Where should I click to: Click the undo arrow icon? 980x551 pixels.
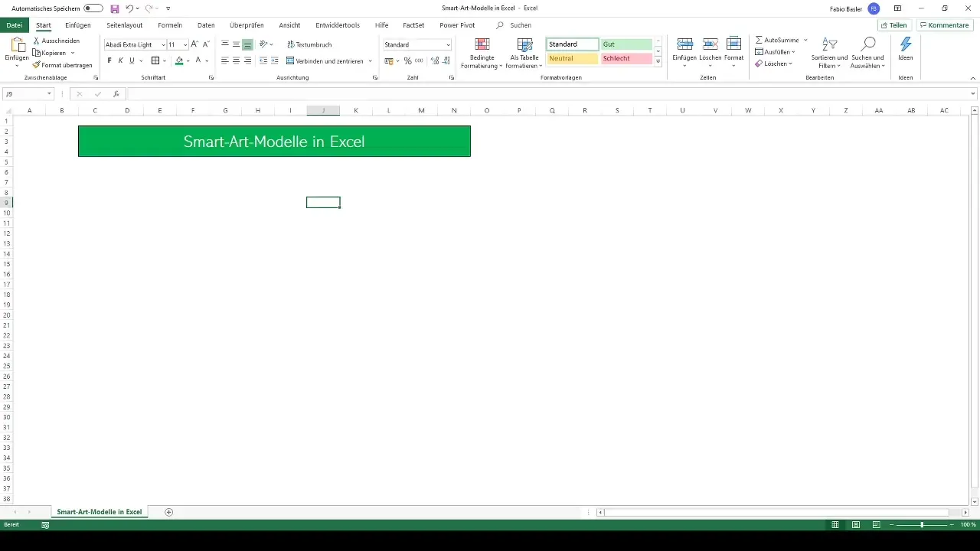pos(129,8)
